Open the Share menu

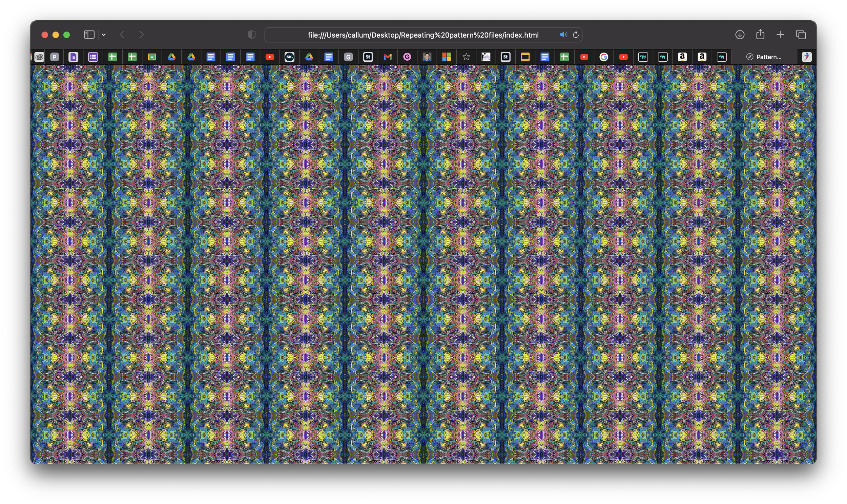pyautogui.click(x=760, y=35)
